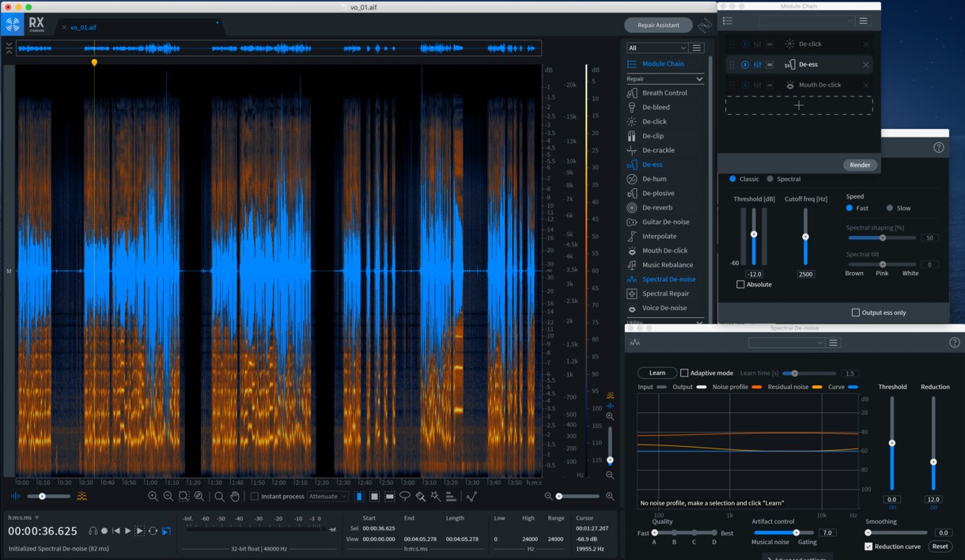Screen dimensions: 965x560
Task: Tick the Output ess only checkbox
Action: tap(855, 312)
